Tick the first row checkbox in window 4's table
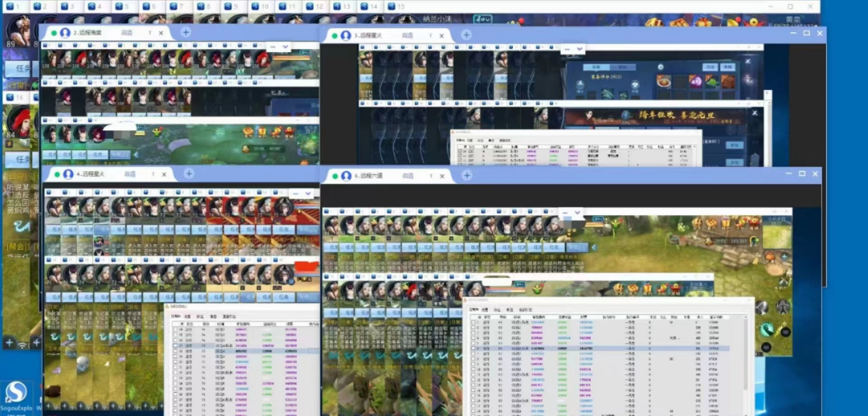 [175, 329]
